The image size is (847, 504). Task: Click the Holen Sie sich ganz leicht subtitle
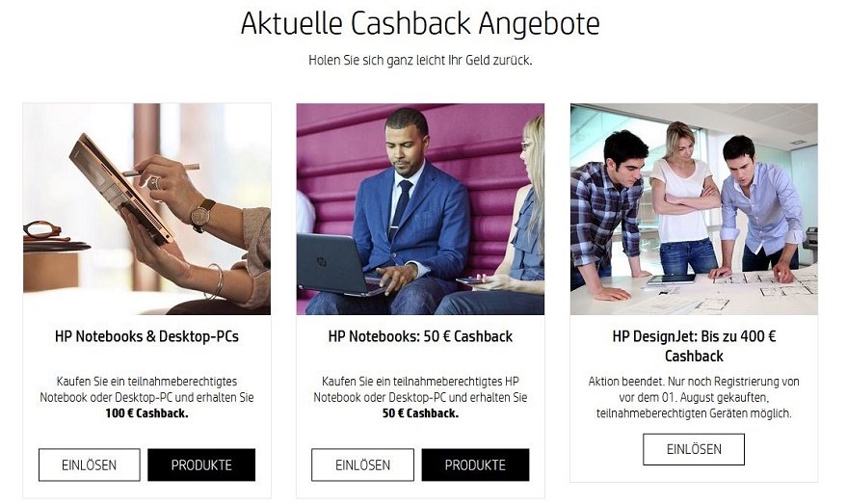pos(420,60)
